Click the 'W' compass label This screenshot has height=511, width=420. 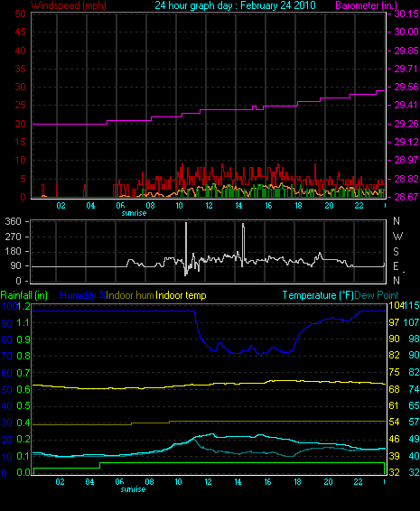(x=397, y=236)
